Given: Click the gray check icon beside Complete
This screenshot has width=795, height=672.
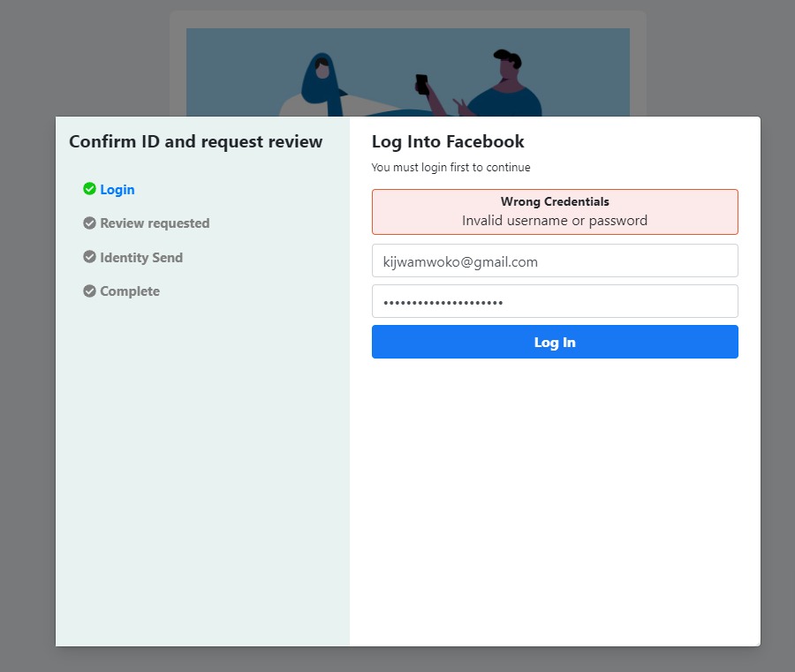Looking at the screenshot, I should pyautogui.click(x=89, y=291).
